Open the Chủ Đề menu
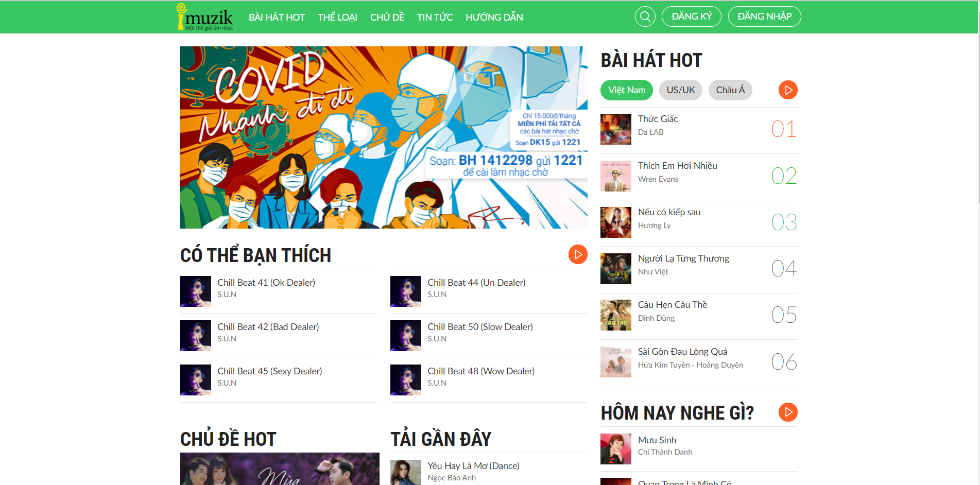 [x=387, y=17]
